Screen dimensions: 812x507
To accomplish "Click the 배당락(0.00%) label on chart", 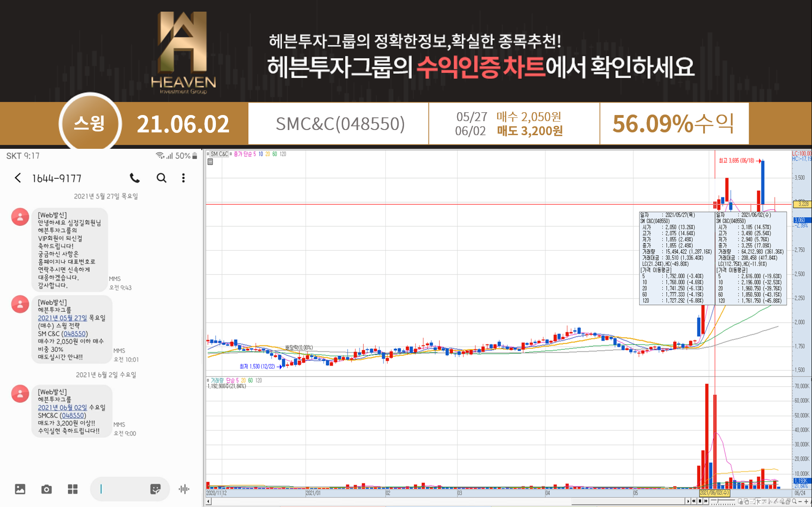I will tap(299, 347).
